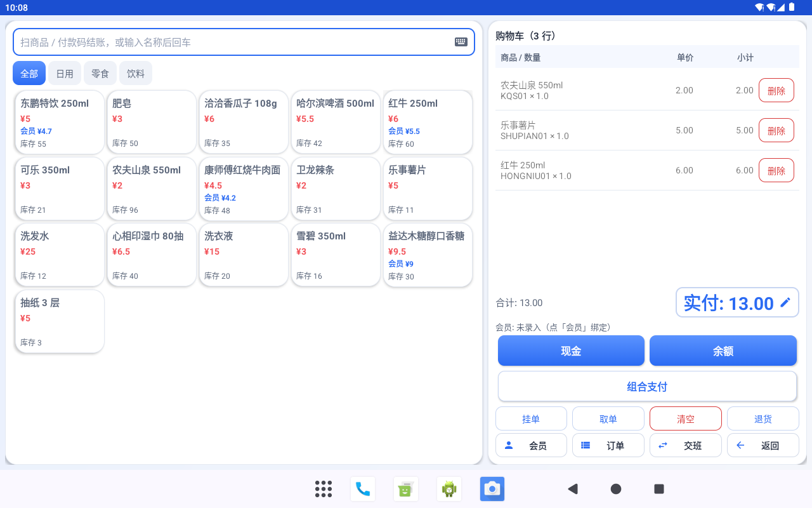812x508 pixels.
Task: Delete 农夫山泉 550ml from the cart
Action: click(776, 90)
